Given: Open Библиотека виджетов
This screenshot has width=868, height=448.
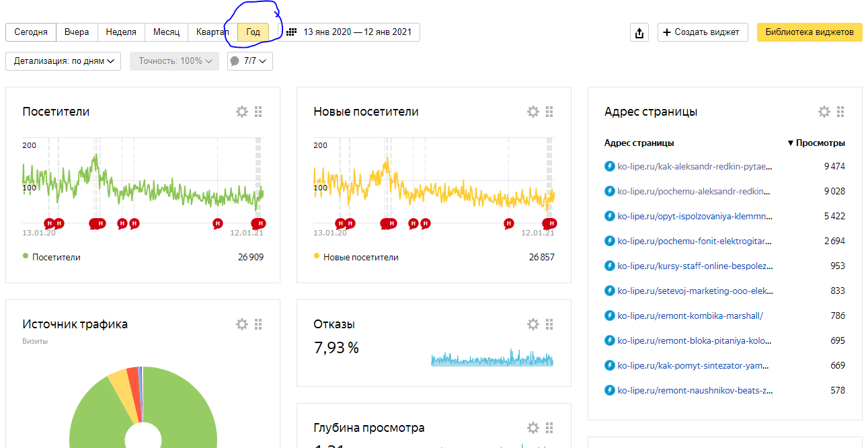Looking at the screenshot, I should pyautogui.click(x=810, y=32).
